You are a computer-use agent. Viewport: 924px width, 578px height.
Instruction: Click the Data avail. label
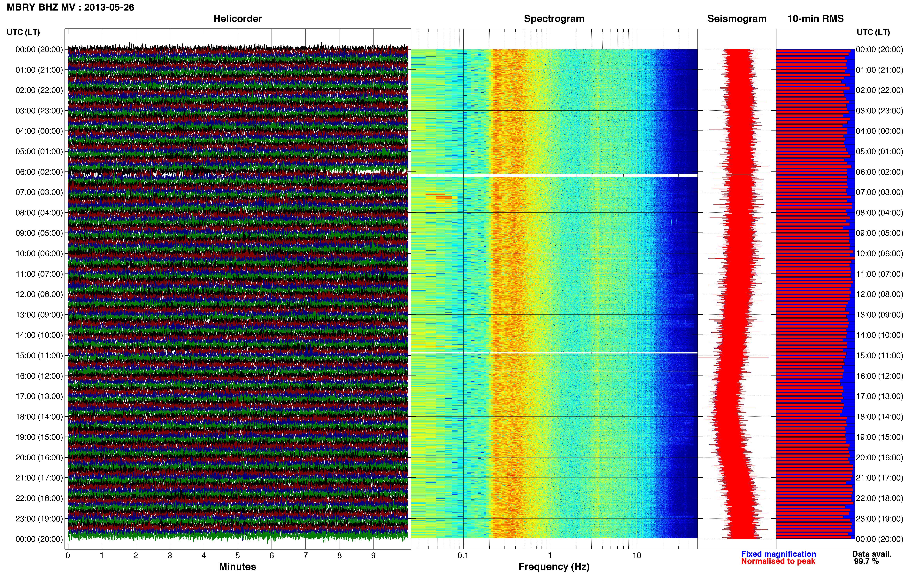(872, 554)
